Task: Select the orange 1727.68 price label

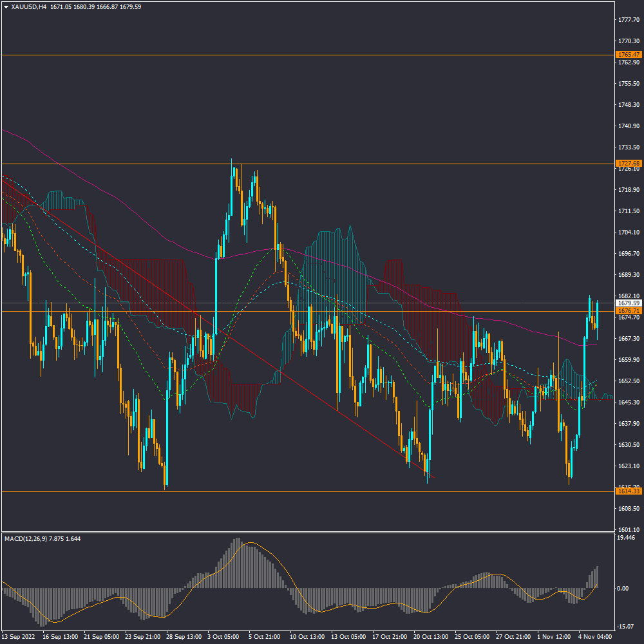Action: click(628, 164)
